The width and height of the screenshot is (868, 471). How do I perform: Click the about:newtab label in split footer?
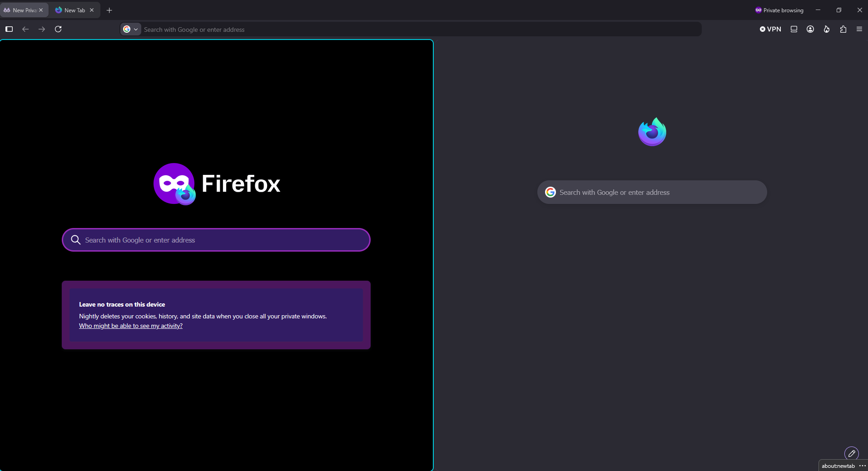[x=838, y=466]
